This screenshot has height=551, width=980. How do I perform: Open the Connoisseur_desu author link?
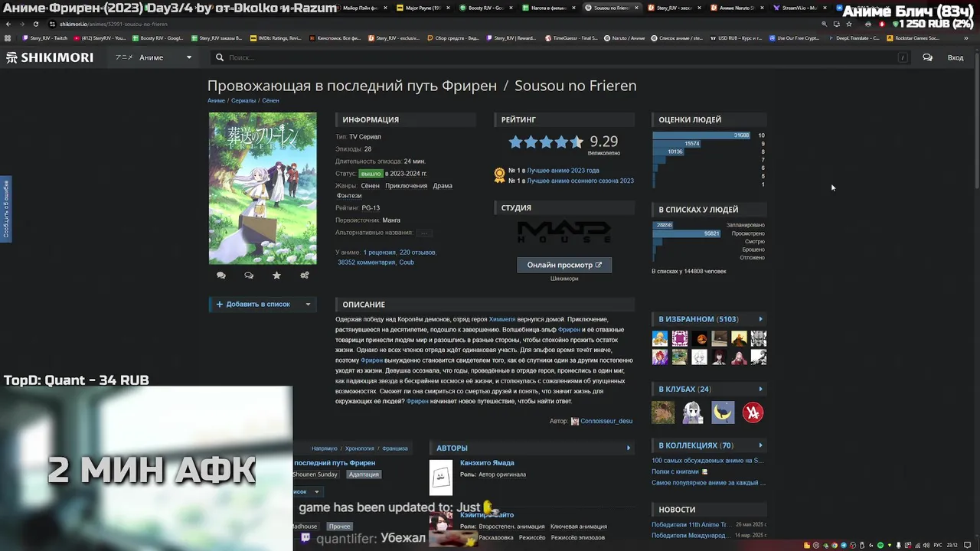tap(606, 421)
